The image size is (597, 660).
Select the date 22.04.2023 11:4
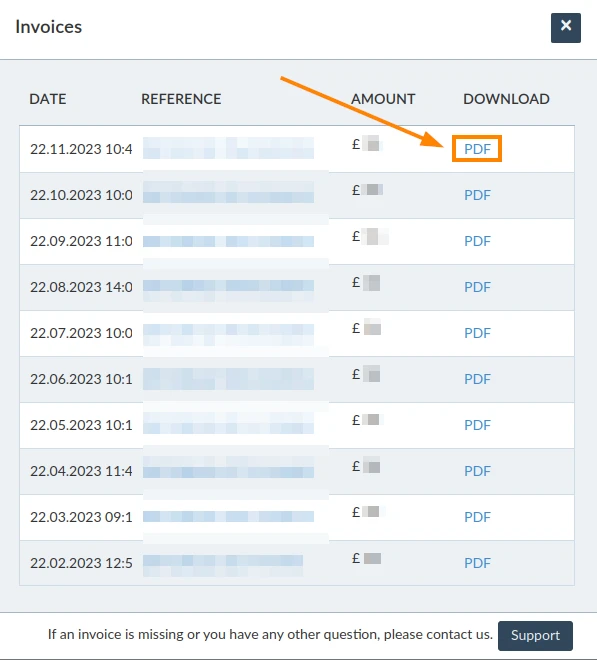[x=81, y=471]
